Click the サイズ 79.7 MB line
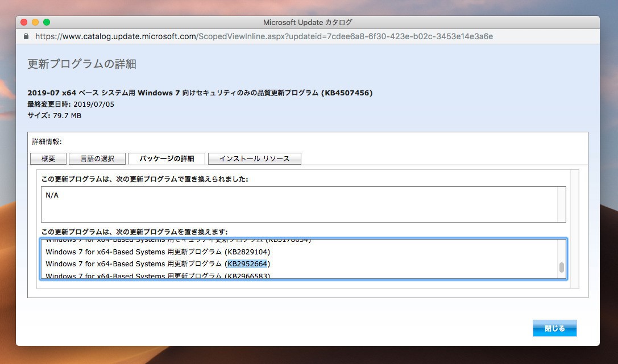This screenshot has width=618, height=364. 55,116
